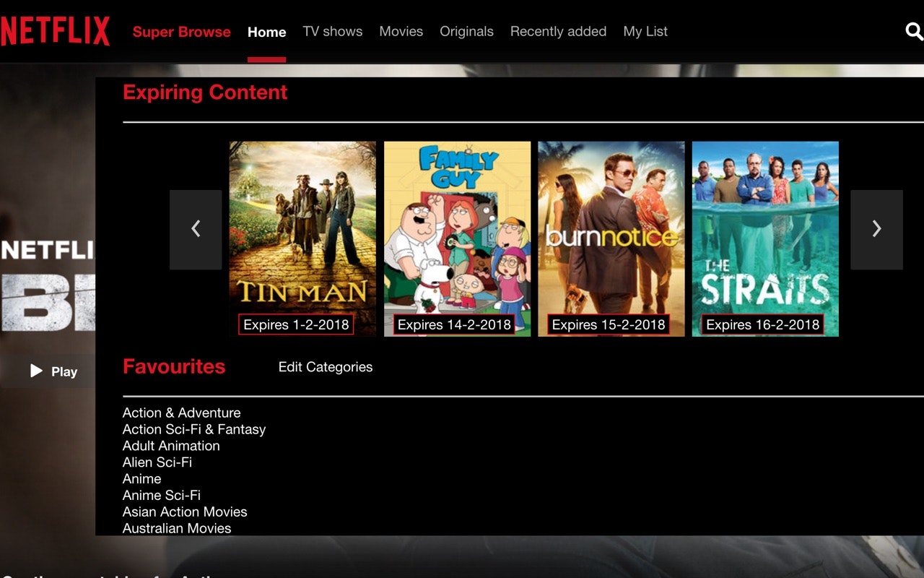Screen dimensions: 924x578
Task: Select Australian Movies
Action: point(176,528)
